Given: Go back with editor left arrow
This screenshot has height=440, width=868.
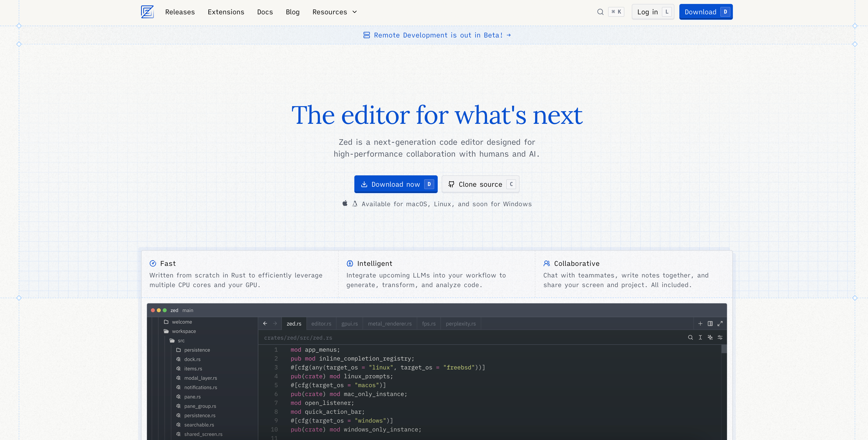Looking at the screenshot, I should pyautogui.click(x=265, y=323).
